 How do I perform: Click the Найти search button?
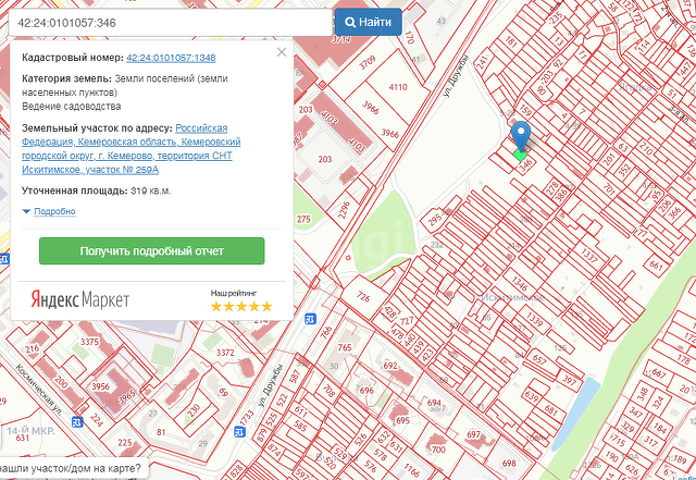(368, 22)
